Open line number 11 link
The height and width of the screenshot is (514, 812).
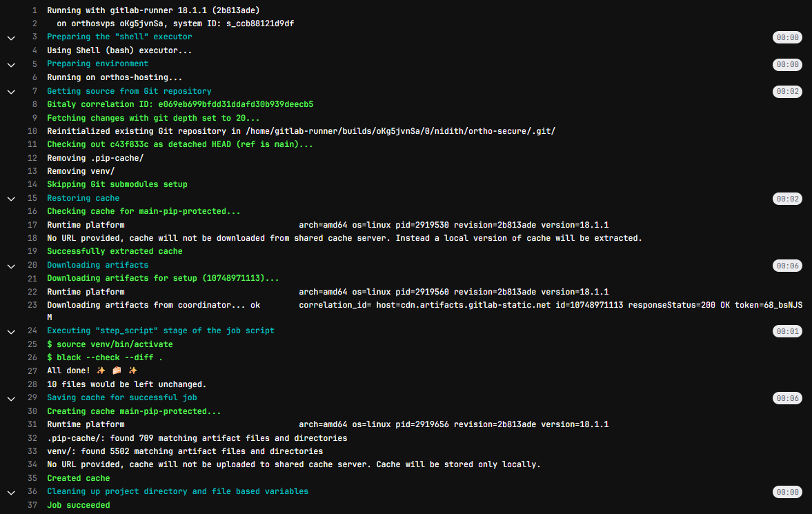(32, 144)
